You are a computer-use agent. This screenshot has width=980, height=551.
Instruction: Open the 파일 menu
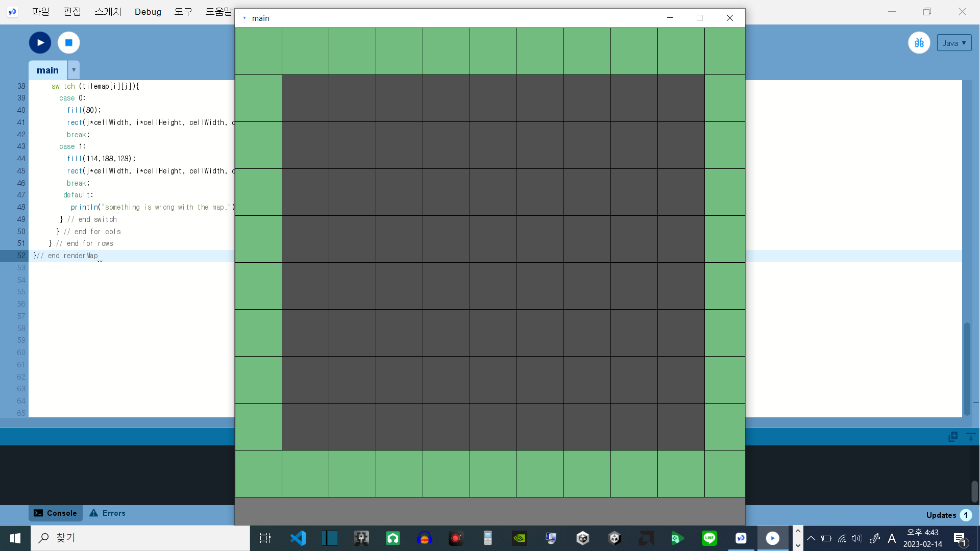coord(40,11)
